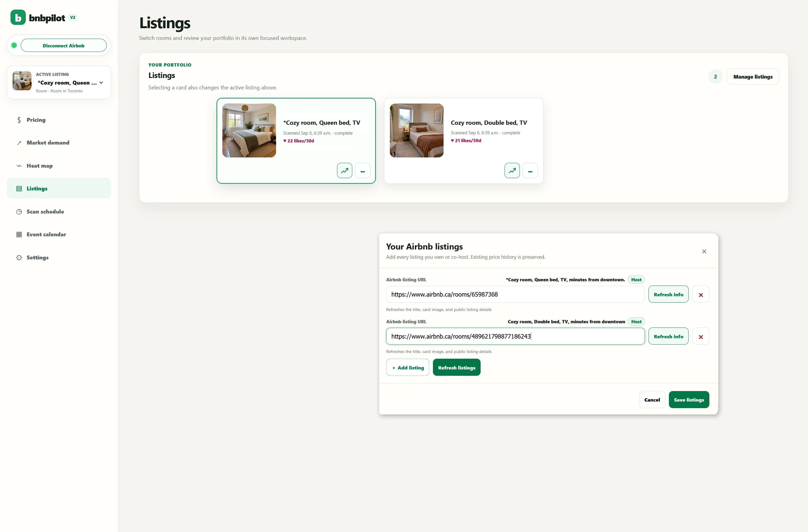Open Scan schedule page

point(59,211)
